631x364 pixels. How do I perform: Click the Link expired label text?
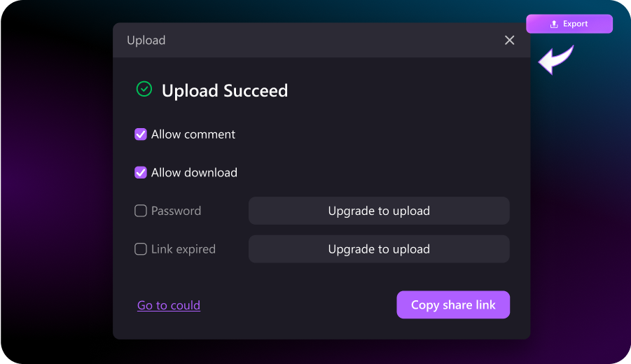tap(183, 249)
